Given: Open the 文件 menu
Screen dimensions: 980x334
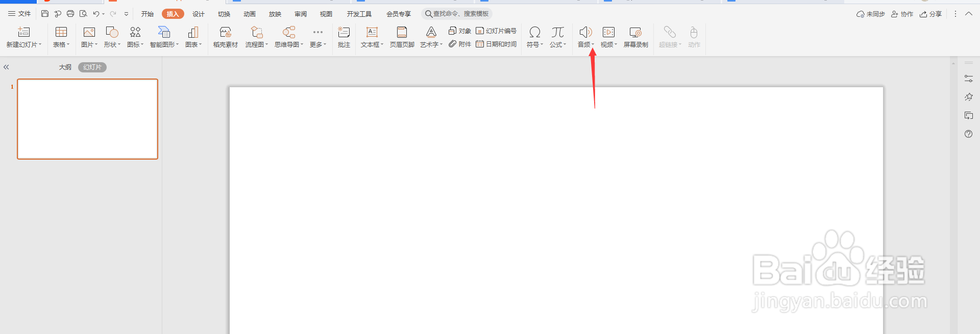Looking at the screenshot, I should click(x=19, y=14).
